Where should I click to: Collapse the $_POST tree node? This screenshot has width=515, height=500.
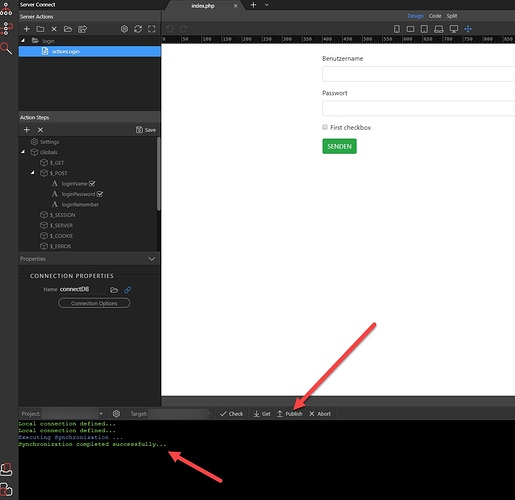[32, 173]
